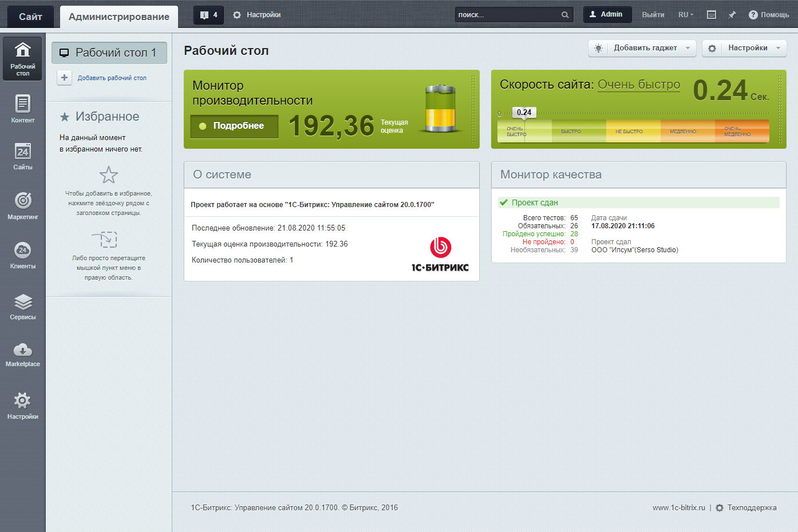Toggle the pin icon in top bar
The image size is (798, 532).
(732, 15)
